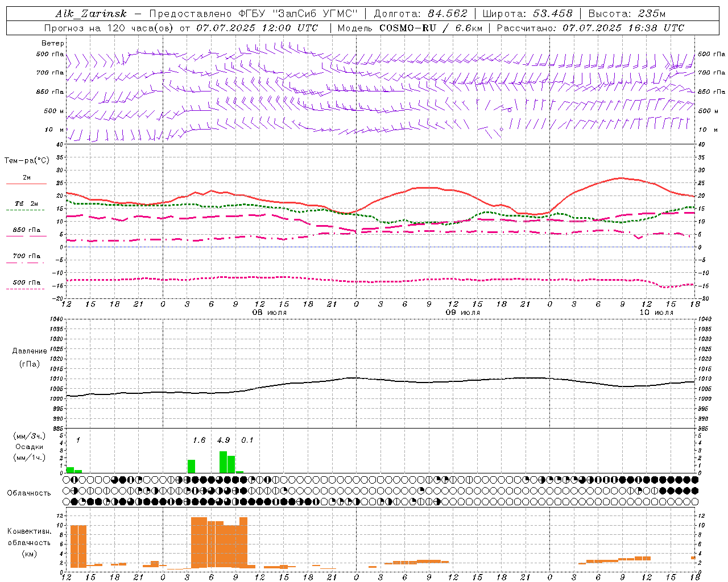Select the 500 гПа temperature legend entry
Image resolution: width=728 pixels, height=582 pixels.
pyautogui.click(x=27, y=282)
